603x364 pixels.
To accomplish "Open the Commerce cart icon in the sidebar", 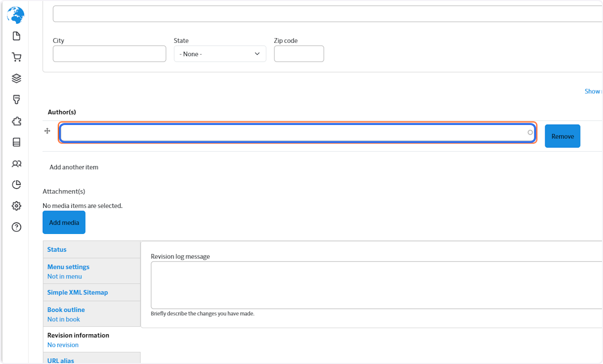I will point(17,57).
